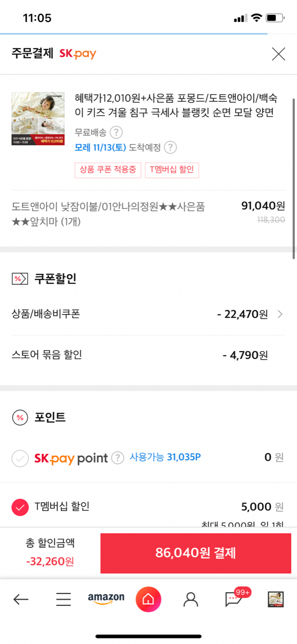Open the Amazon store tab

click(106, 599)
